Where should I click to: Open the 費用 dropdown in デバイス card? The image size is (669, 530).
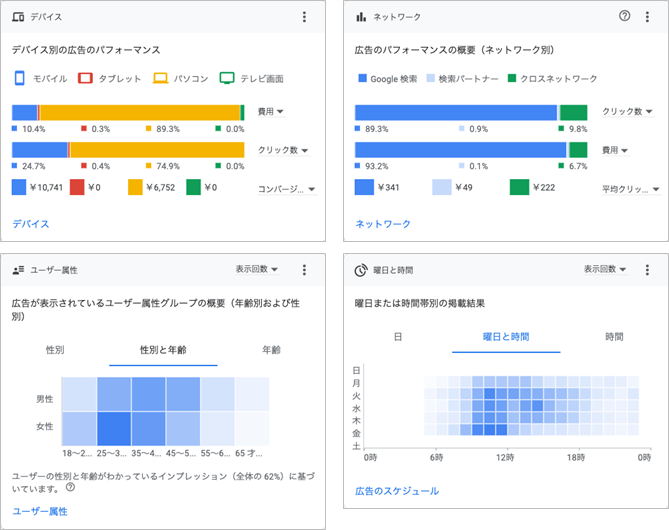tap(271, 112)
